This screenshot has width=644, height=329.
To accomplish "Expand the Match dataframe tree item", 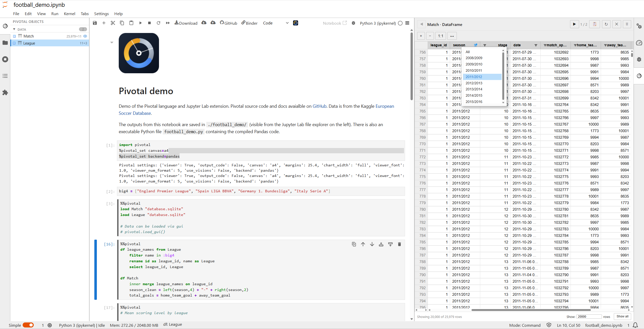I will pos(14,36).
